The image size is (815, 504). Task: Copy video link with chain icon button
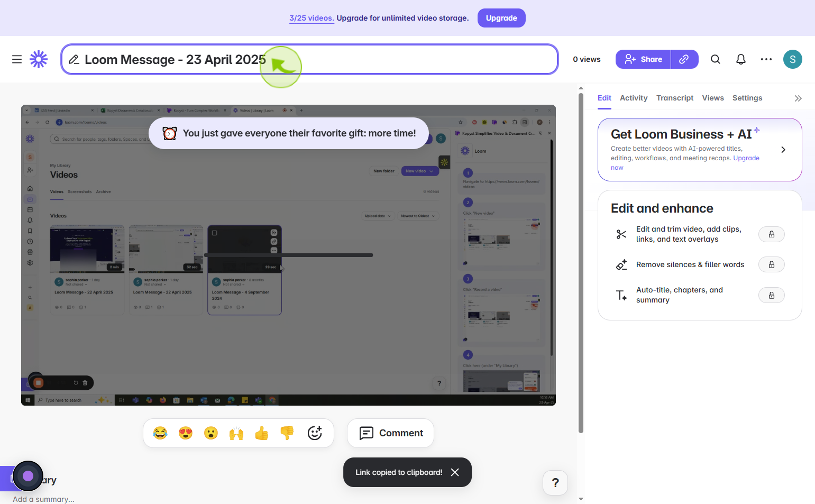(684, 59)
